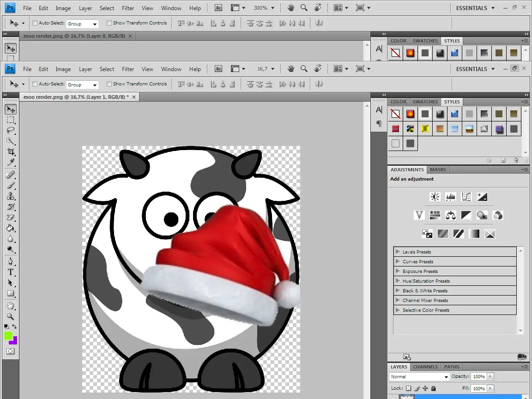The image size is (532, 399).
Task: Add a Threshold adjustment
Action: [459, 233]
